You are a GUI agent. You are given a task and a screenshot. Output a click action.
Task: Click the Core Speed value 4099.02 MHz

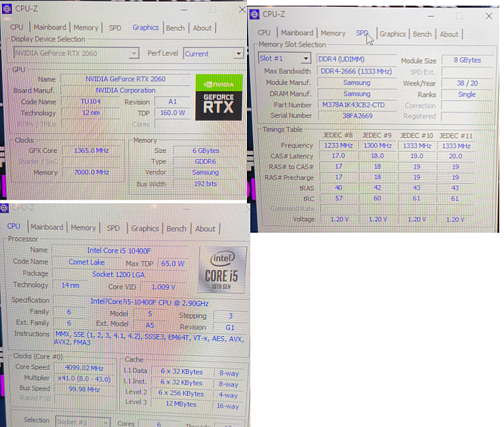(x=84, y=368)
